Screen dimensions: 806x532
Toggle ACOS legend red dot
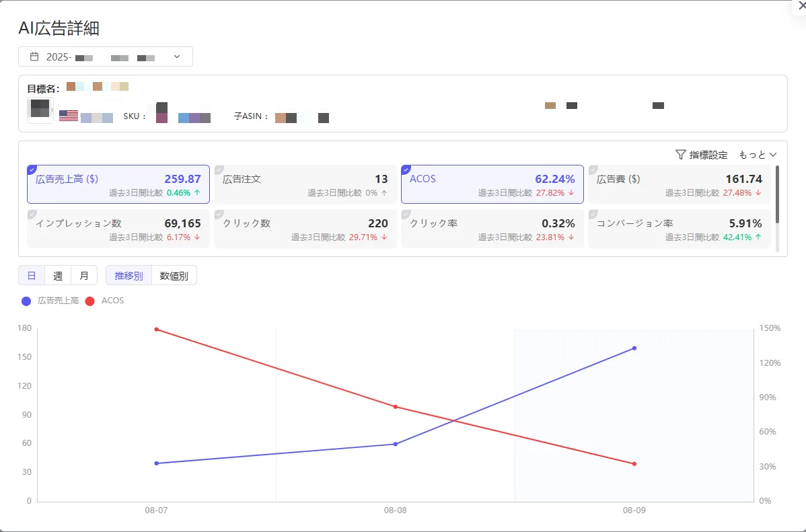(x=90, y=301)
